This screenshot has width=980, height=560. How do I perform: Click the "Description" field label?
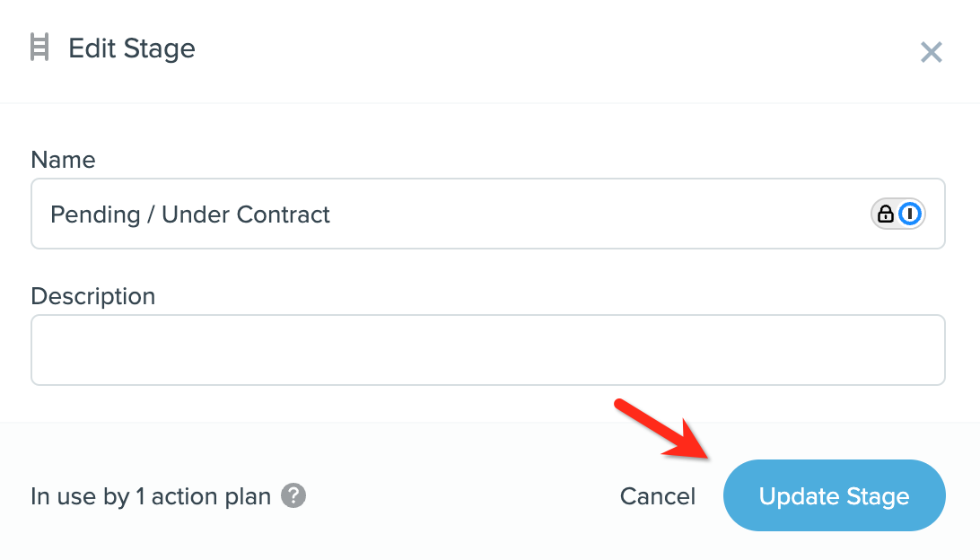92,296
